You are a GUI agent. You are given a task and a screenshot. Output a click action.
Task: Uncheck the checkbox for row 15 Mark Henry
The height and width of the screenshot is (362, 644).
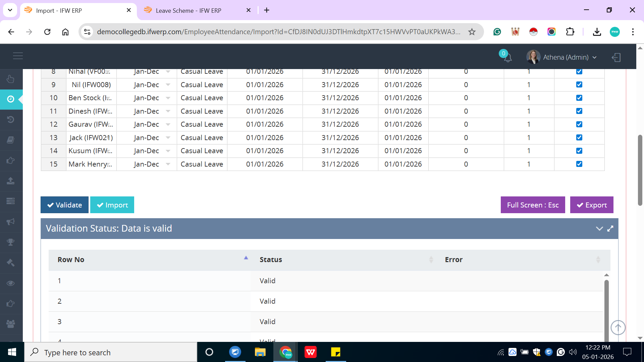(579, 164)
